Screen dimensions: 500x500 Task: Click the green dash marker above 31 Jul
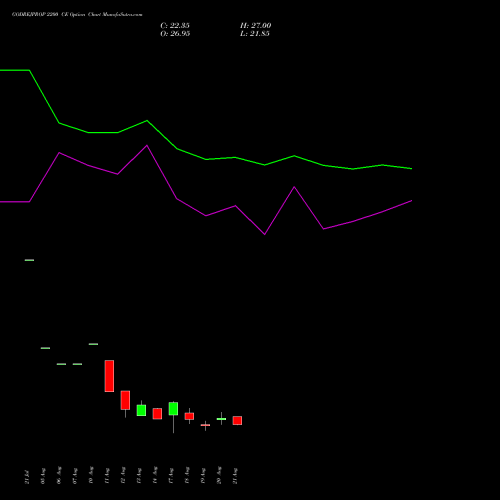29,260
